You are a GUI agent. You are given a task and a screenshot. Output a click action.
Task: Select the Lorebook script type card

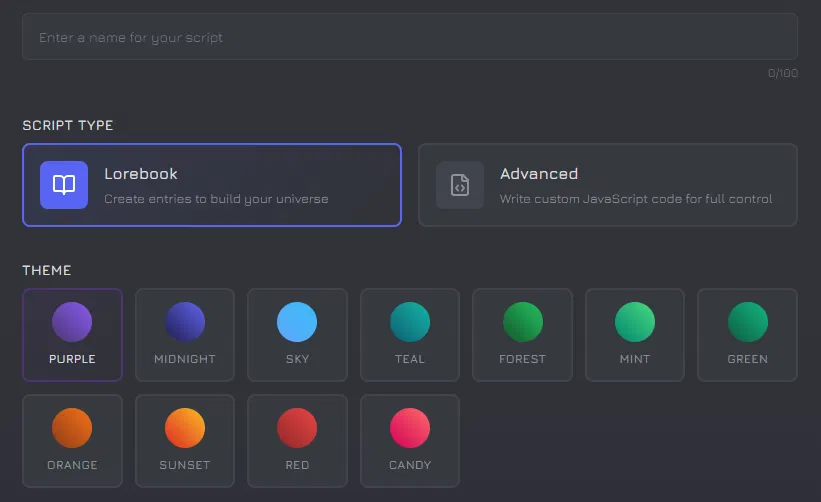tap(212, 185)
